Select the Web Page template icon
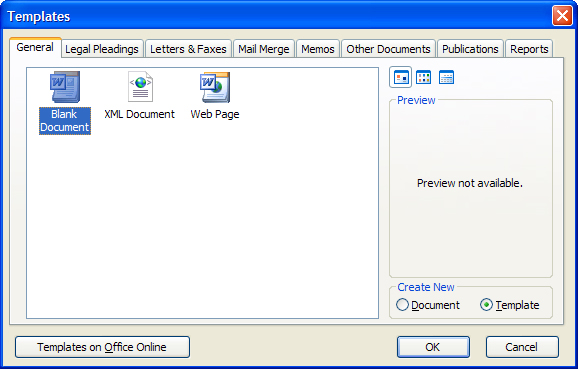 [215, 87]
